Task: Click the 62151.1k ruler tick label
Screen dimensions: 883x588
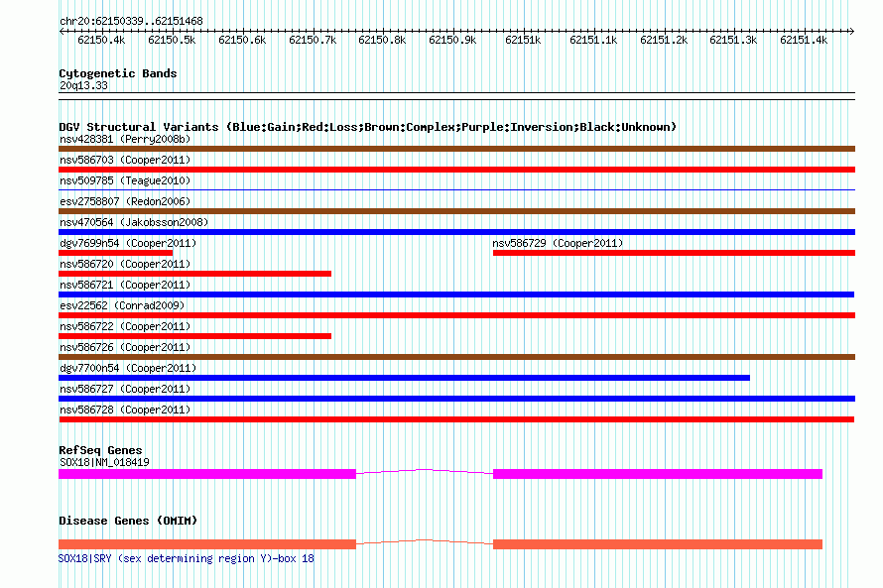Action: point(593,40)
